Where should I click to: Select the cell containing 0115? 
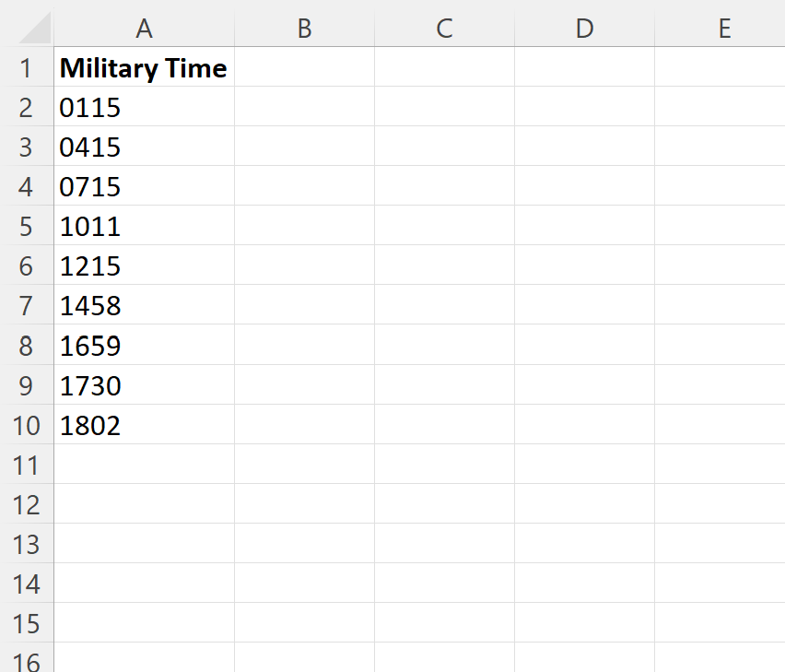click(144, 107)
